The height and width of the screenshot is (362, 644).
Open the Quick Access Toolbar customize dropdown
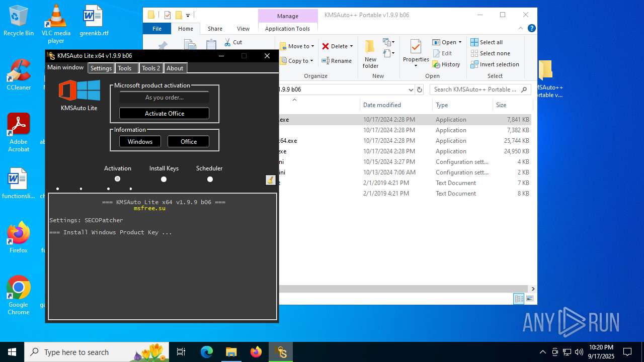[188, 15]
